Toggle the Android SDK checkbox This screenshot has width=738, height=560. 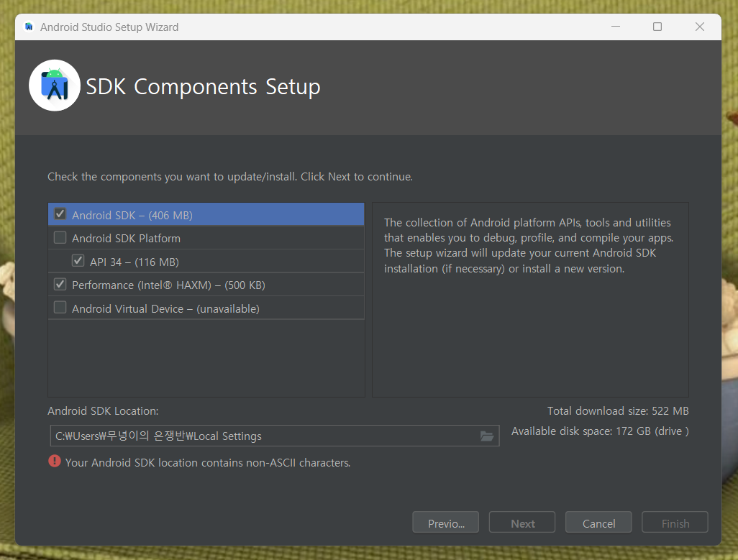pyautogui.click(x=60, y=214)
